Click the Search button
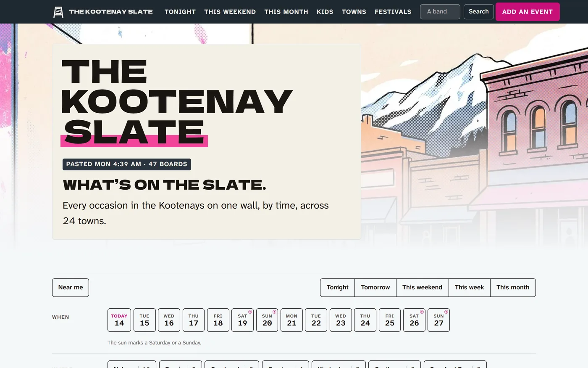 479,12
